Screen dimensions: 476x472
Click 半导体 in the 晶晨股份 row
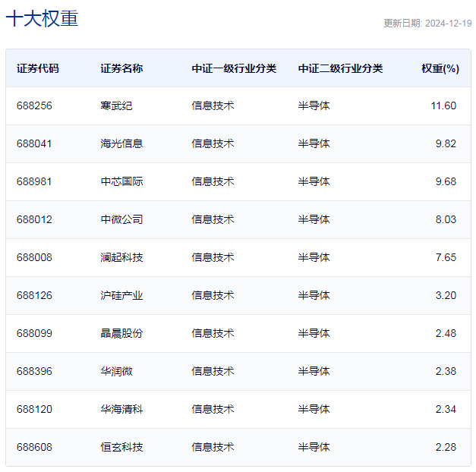(x=314, y=333)
